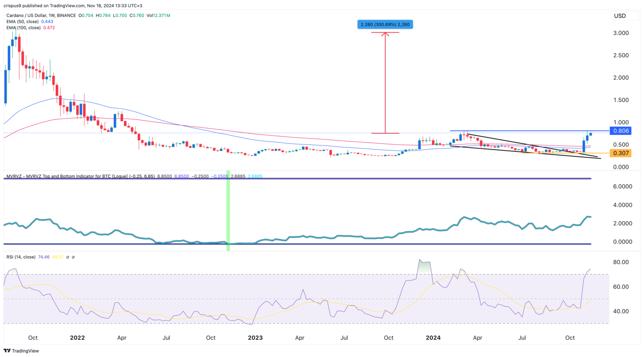The image size is (644, 357).
Task: Click the crispus9 publisher attribution text
Action: [x=12, y=5]
